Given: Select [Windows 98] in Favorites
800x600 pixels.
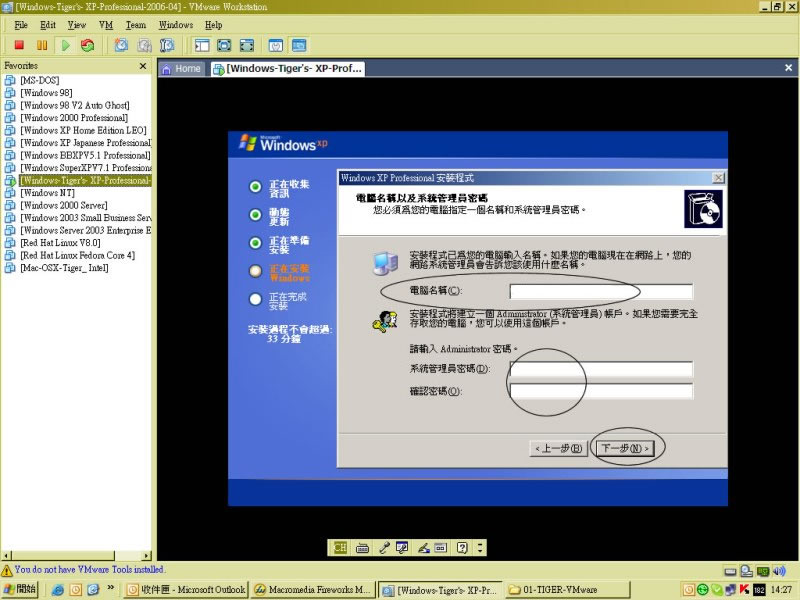Looking at the screenshot, I should point(46,93).
